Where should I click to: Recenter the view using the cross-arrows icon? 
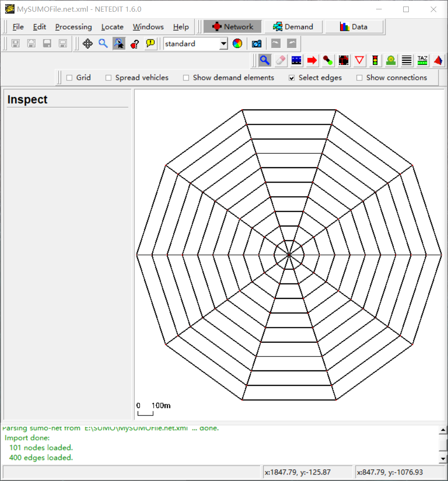coord(87,43)
